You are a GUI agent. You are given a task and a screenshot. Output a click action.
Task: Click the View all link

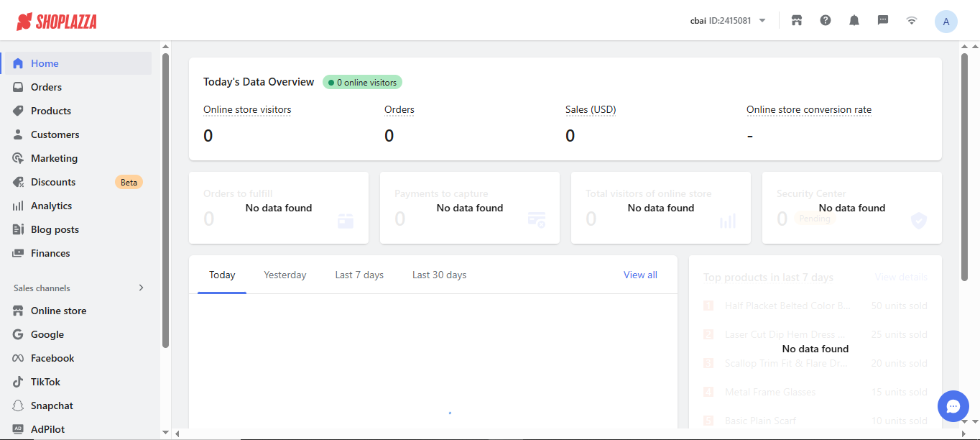pyautogui.click(x=640, y=275)
